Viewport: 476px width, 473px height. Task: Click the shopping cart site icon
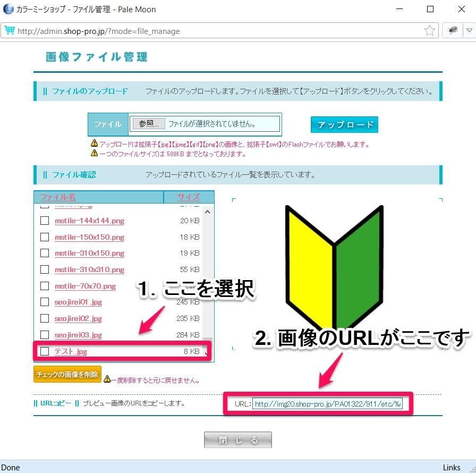coord(9,30)
